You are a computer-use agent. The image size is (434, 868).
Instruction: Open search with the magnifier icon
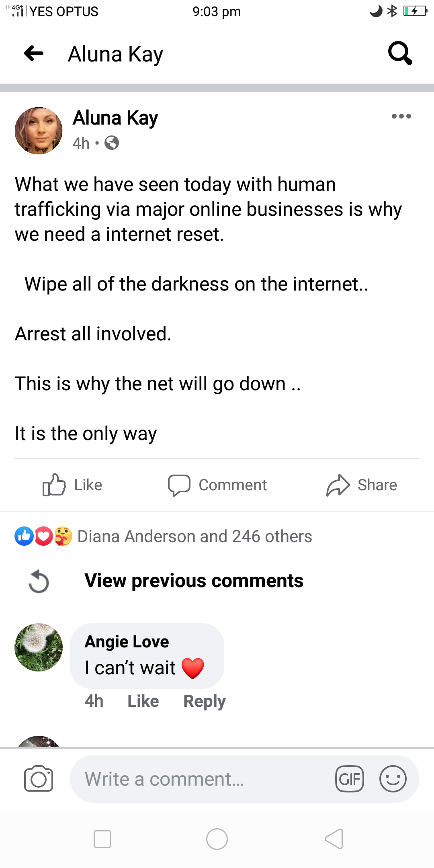click(400, 53)
